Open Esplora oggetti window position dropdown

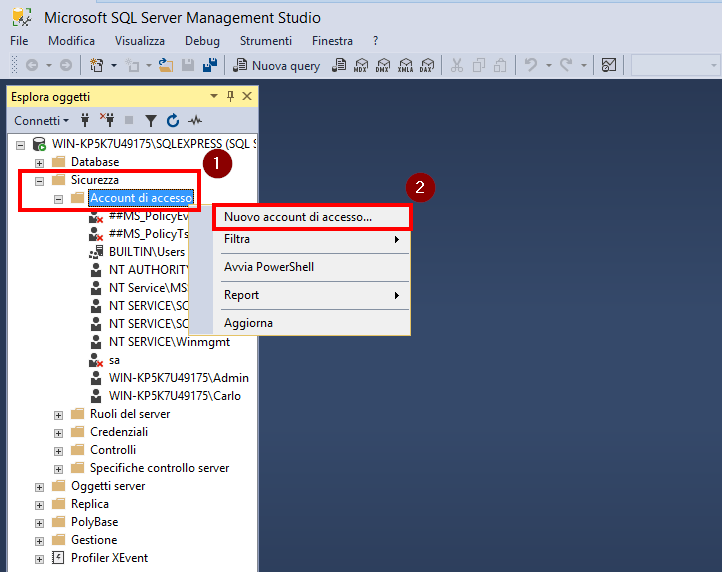(x=214, y=96)
